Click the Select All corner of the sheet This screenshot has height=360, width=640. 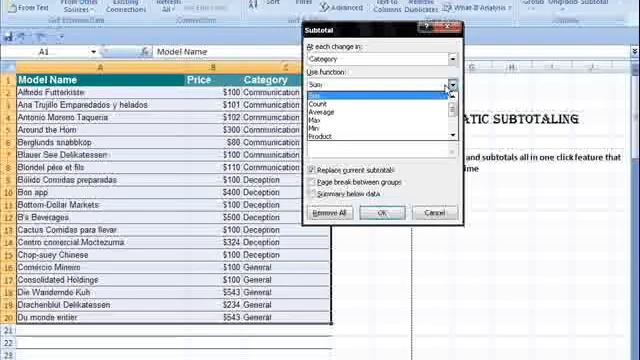pos(8,67)
